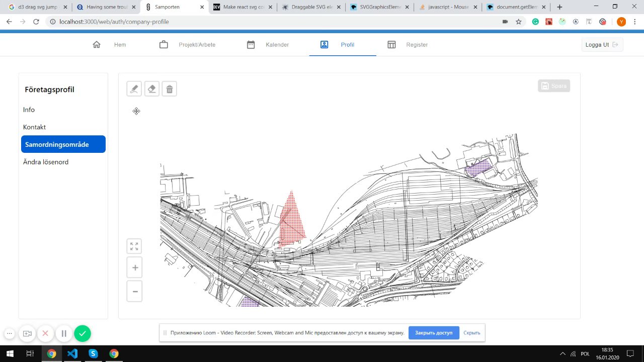Viewport: 644px width, 362px height.
Task: Click the blue Закрыть доступ button
Action: (434, 333)
